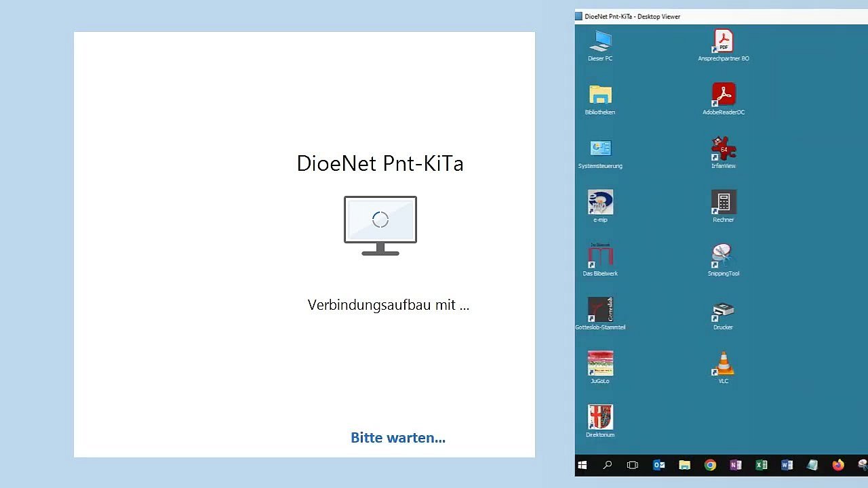This screenshot has height=488, width=868.
Task: Open Ansprechpartner BO PDF shortcut
Action: (724, 42)
